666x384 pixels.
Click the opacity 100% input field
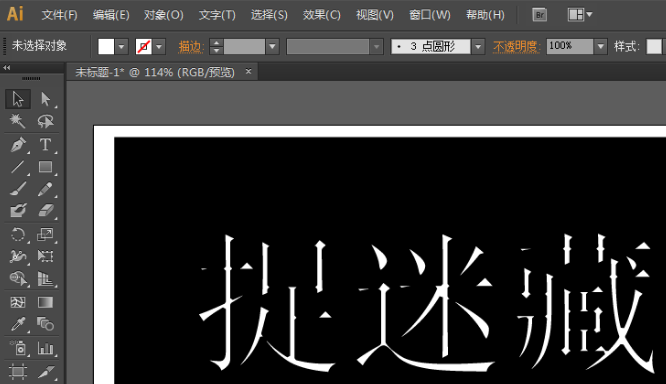pos(570,46)
